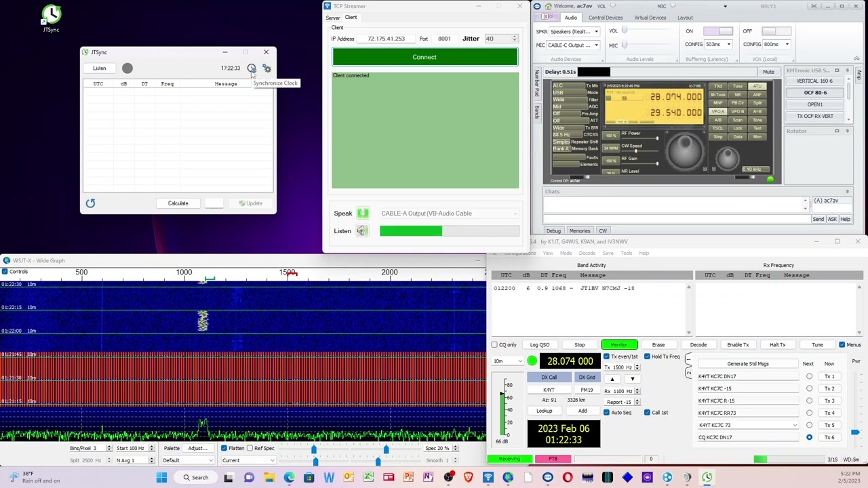Screen dimensions: 868x488
Task: Open the JTSync desktop shortcut icon
Action: (51, 18)
